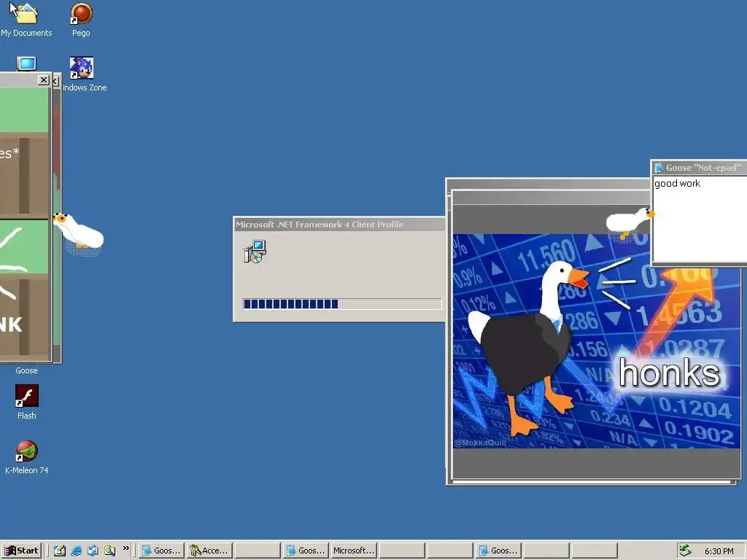747x560 pixels.
Task: Click the partially hidden left goose meme picture
Action: (x=57, y=219)
